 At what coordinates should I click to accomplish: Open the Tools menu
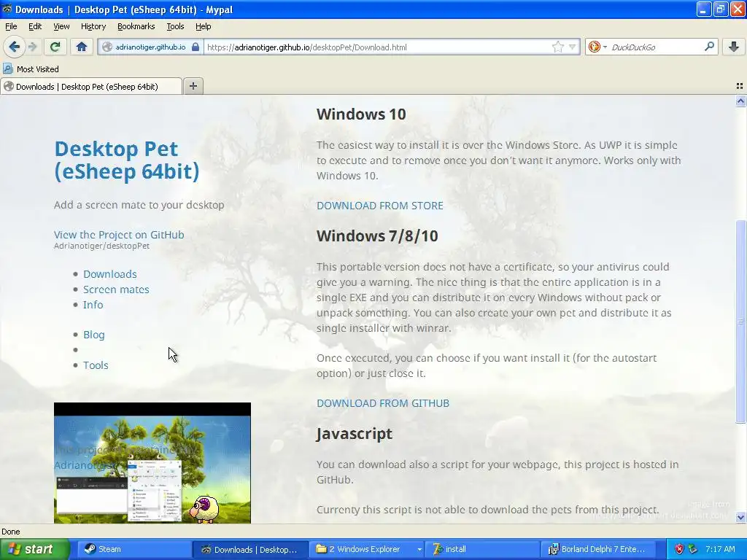[x=175, y=26]
